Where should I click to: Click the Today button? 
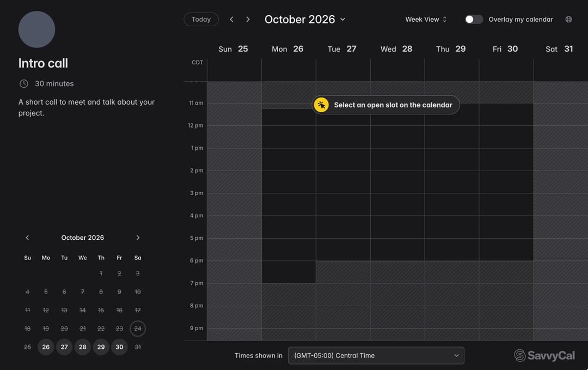pos(201,19)
